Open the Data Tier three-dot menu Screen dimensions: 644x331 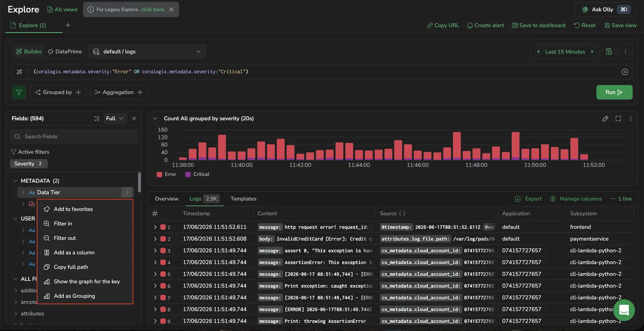click(x=127, y=193)
